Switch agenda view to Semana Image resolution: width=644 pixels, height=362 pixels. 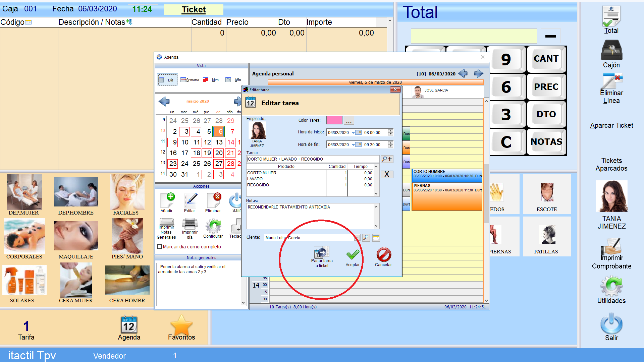(190, 80)
